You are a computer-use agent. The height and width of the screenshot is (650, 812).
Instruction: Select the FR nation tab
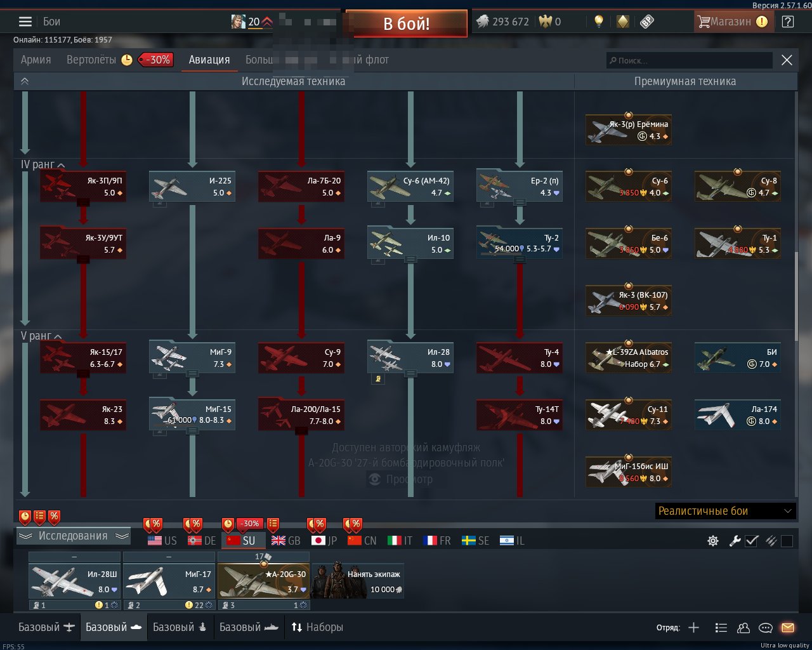point(436,541)
